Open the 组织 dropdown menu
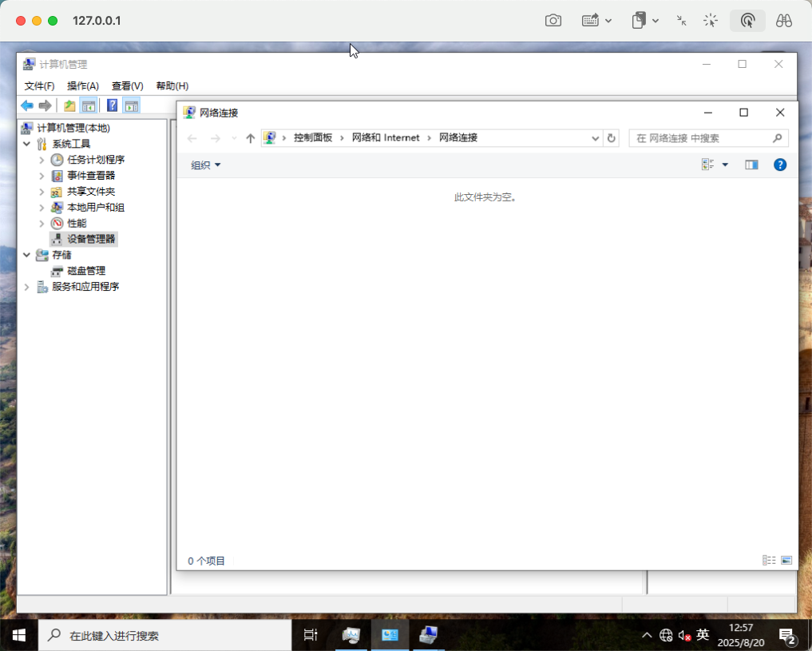Screen dimensions: 812x651 206,165
